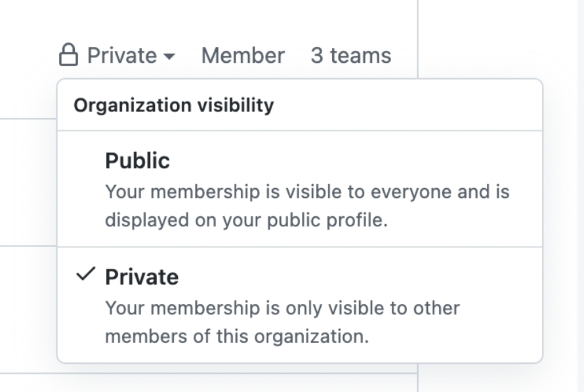The height and width of the screenshot is (392, 584).
Task: Click the Member role label
Action: [243, 56]
